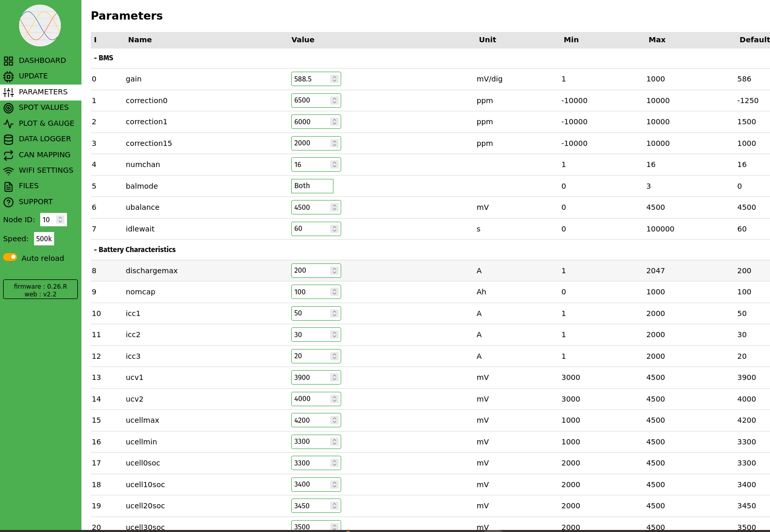Open Plot & Gauge waveform icon

tap(8, 124)
